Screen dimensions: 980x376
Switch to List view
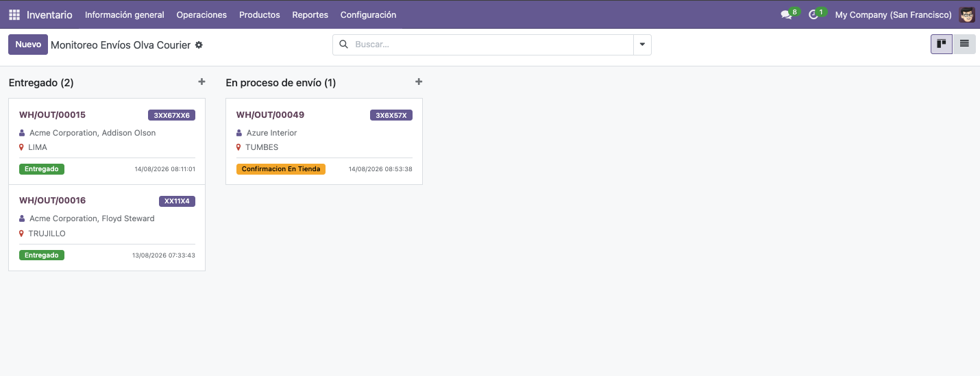(964, 44)
